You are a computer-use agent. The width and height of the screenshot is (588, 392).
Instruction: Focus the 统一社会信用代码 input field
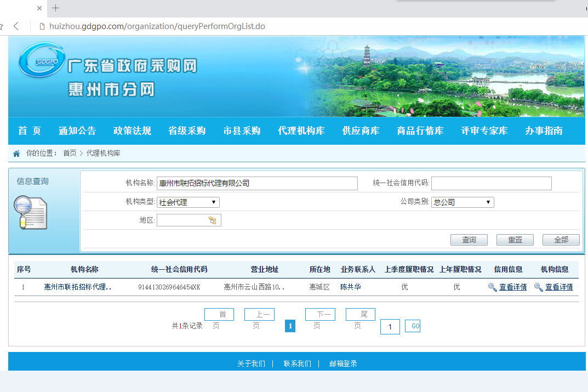[x=491, y=183]
